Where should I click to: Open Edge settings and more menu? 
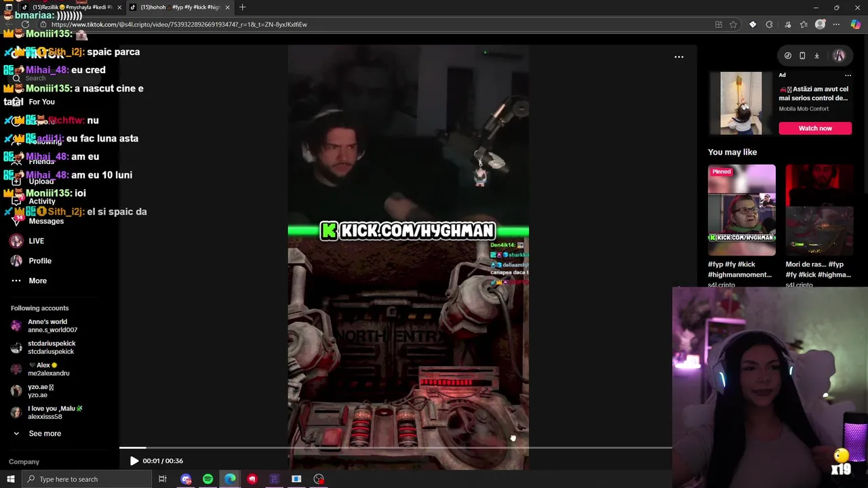pyautogui.click(x=837, y=24)
